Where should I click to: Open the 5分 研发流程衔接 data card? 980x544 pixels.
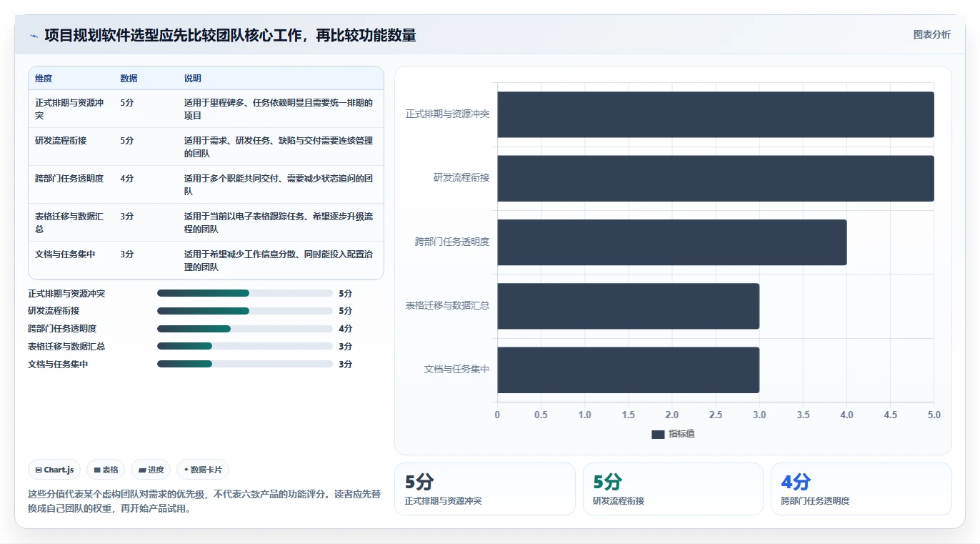click(673, 489)
